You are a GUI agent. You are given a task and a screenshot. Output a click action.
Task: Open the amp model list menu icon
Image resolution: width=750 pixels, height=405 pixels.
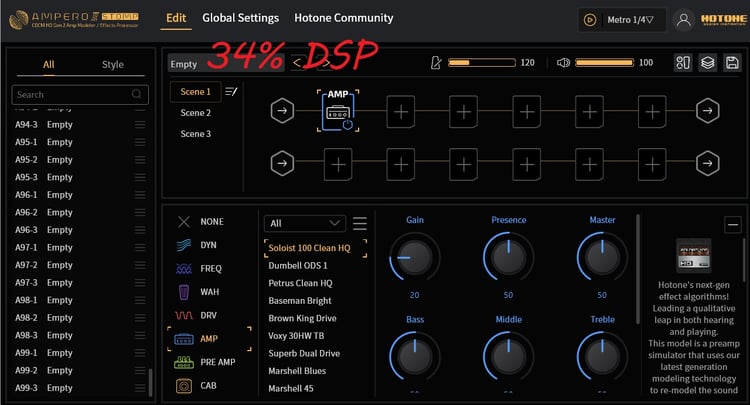coord(360,223)
